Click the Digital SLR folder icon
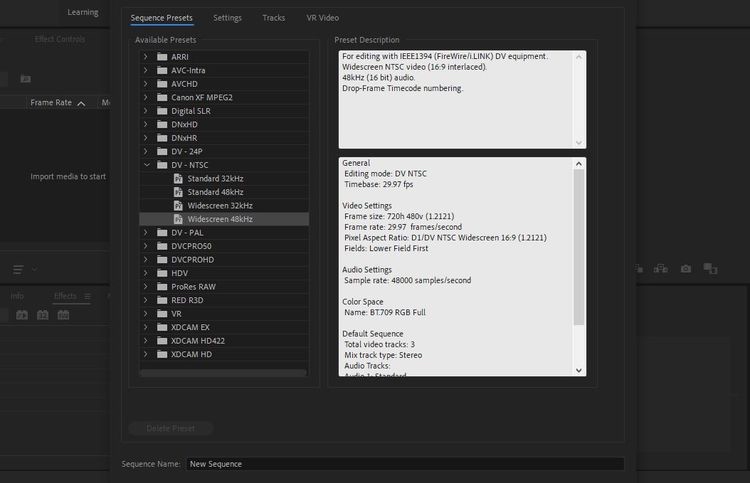Screen dimensions: 750x483 pyautogui.click(x=162, y=110)
